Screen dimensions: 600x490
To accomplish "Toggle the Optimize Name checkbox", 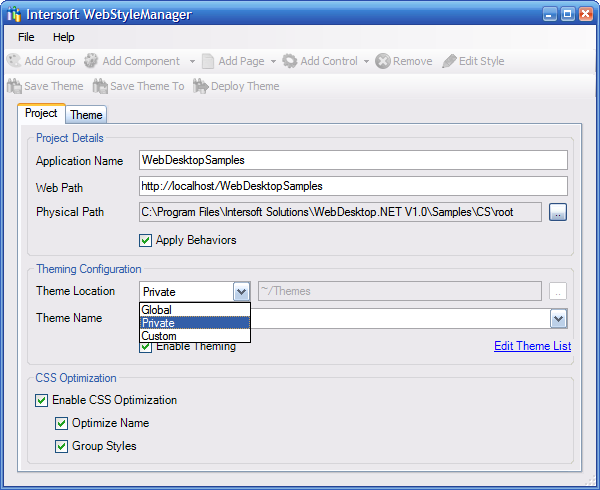I will [x=62, y=423].
